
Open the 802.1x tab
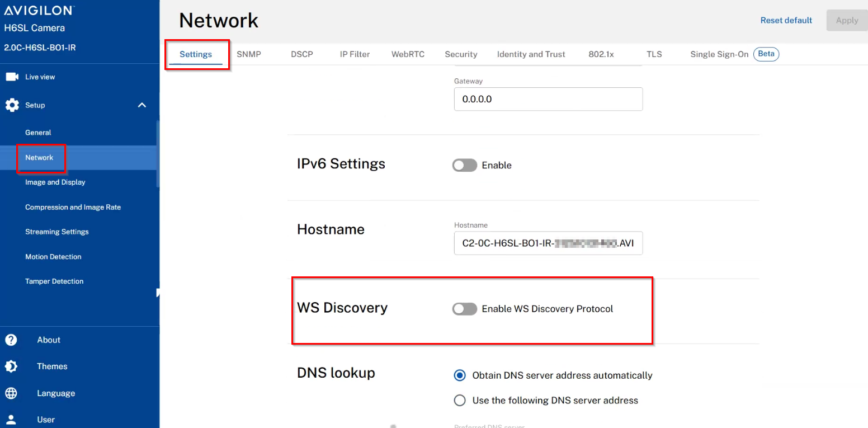click(x=601, y=54)
